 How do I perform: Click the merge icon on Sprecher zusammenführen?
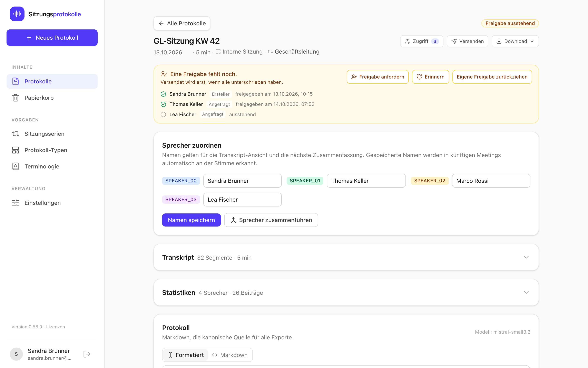[233, 220]
